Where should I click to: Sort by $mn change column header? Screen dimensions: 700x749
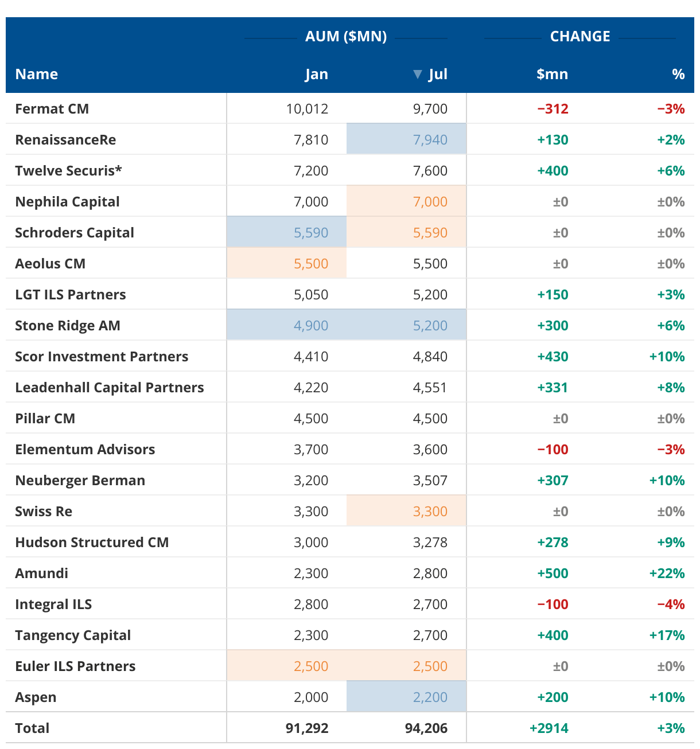click(x=552, y=75)
